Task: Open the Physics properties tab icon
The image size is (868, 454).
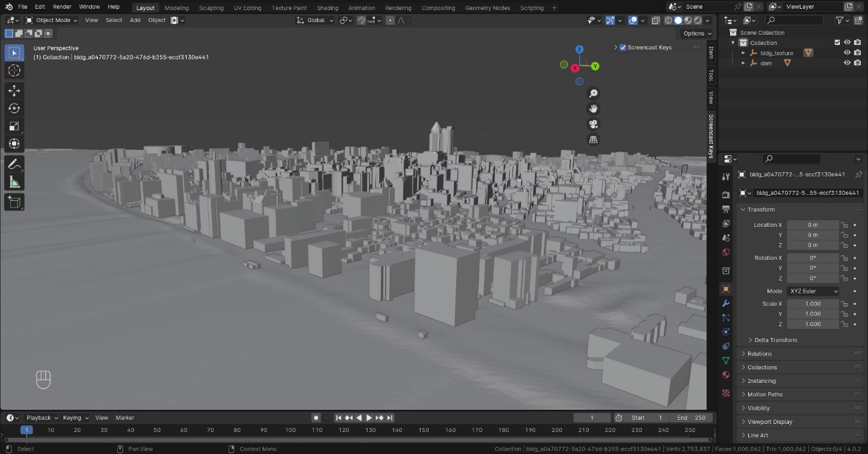Action: click(725, 332)
